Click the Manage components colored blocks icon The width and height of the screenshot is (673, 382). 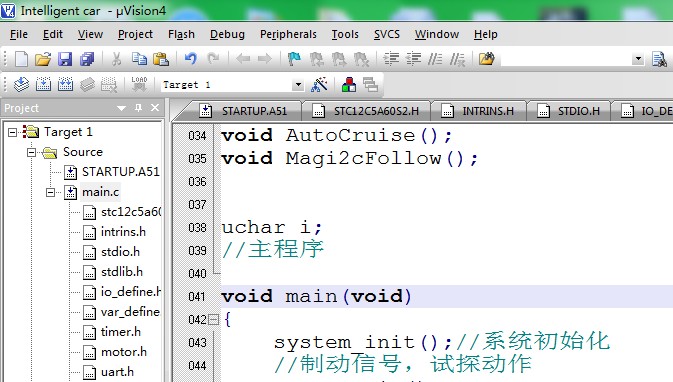click(x=349, y=85)
